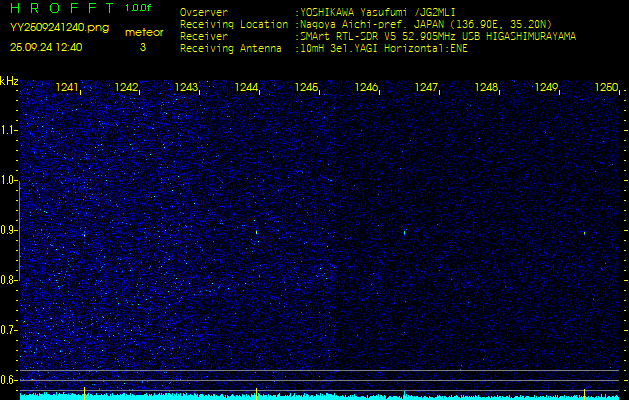Viewport: 629px width, 400px height.
Task: Click the kHz axis unit label
Action: click(9, 81)
